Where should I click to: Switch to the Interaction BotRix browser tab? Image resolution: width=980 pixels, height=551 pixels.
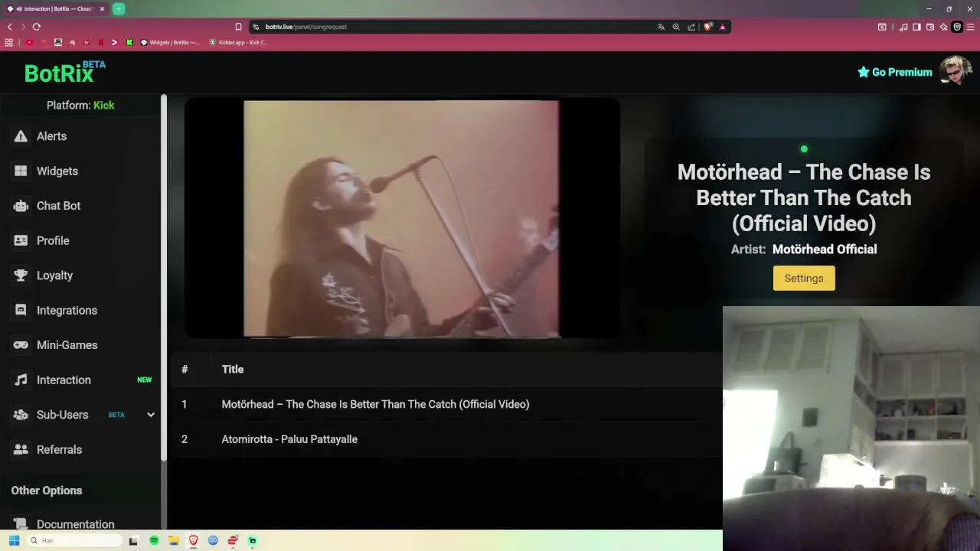click(x=56, y=9)
